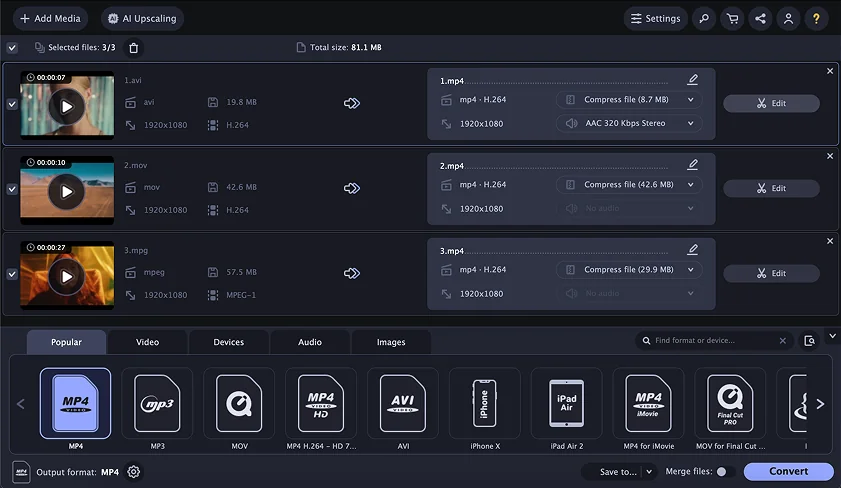Switch to the Devices tab
Screen dimensions: 841x488
229,342
